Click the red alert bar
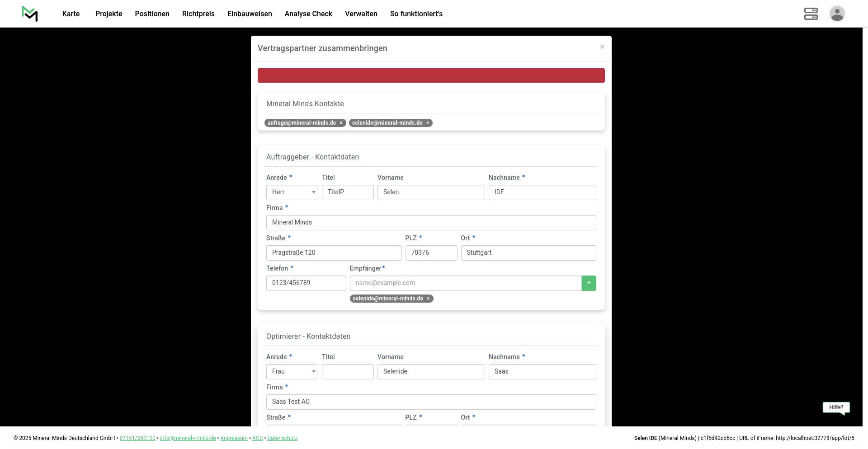The width and height of the screenshot is (868, 449). pos(431,75)
